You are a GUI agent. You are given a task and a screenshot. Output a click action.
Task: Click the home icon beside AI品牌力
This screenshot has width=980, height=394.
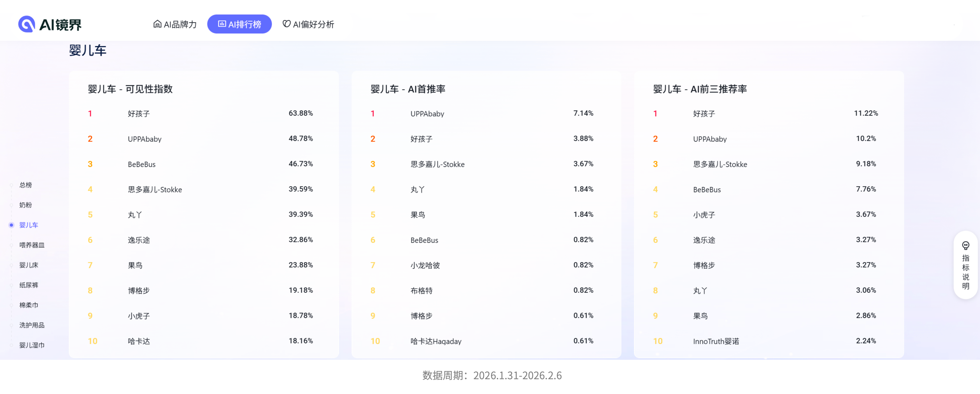157,24
